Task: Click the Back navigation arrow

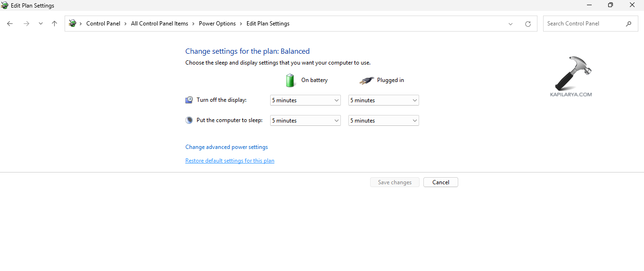Action: (10, 24)
